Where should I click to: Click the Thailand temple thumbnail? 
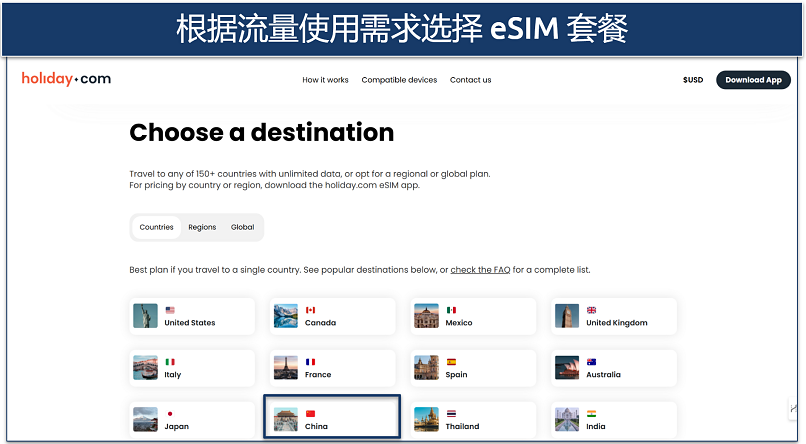(427, 420)
